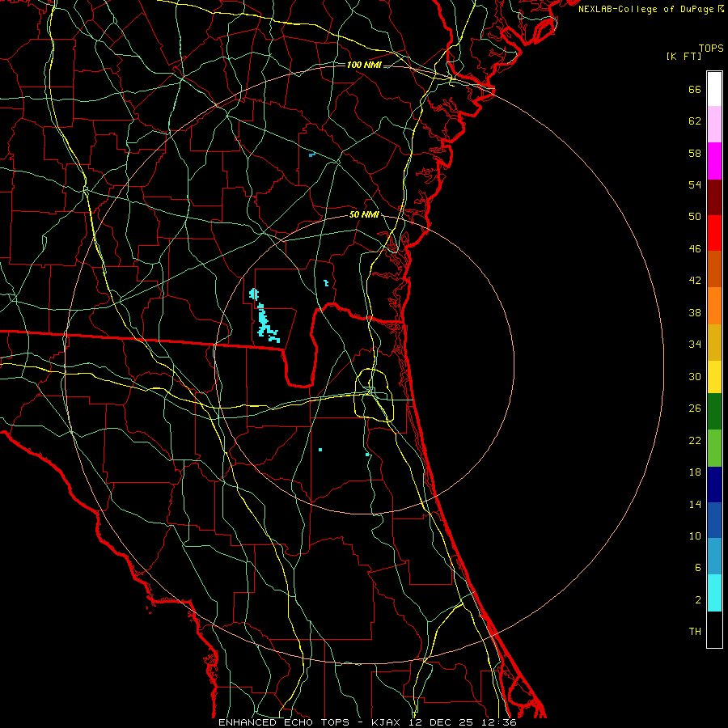This screenshot has width=728, height=728.
Task: Click the legend value "62"
Action: point(695,121)
